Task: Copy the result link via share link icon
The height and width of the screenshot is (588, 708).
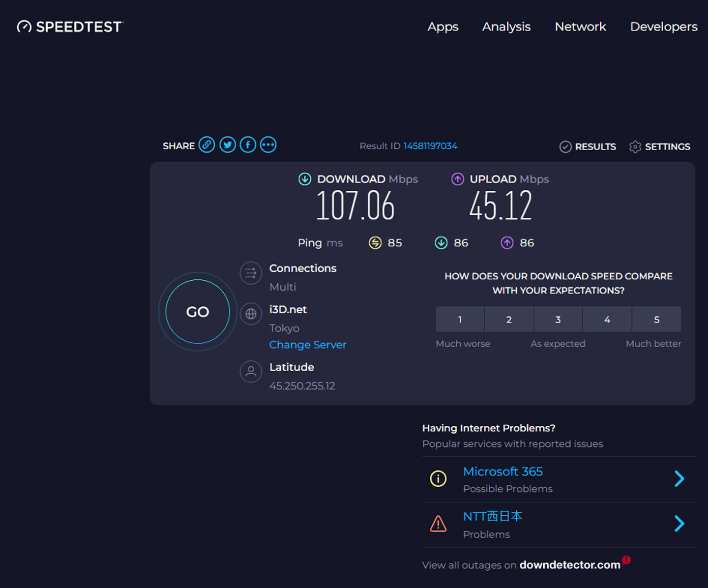Action: 206,145
